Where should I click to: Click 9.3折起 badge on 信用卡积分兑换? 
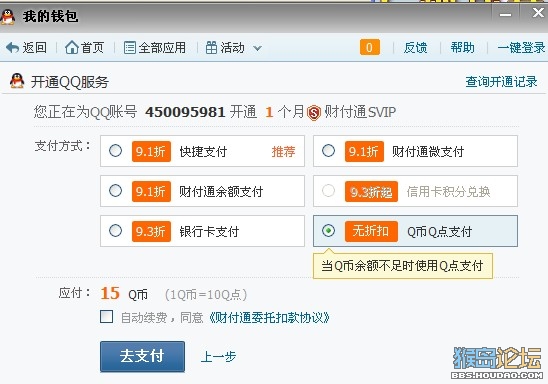point(371,191)
